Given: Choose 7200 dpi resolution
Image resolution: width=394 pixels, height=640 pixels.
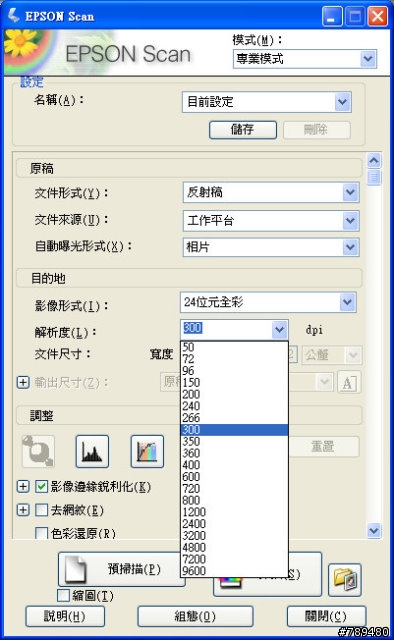Looking at the screenshot, I should 234,559.
